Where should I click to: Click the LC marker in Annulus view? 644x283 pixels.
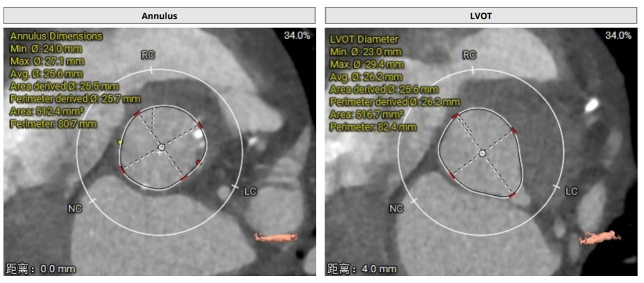[x=250, y=192]
